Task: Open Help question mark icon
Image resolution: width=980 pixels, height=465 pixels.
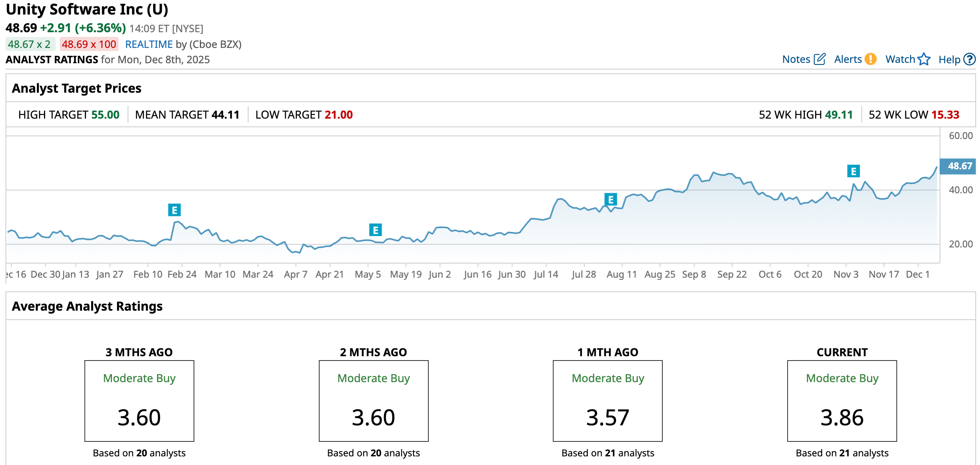Action: (x=969, y=59)
